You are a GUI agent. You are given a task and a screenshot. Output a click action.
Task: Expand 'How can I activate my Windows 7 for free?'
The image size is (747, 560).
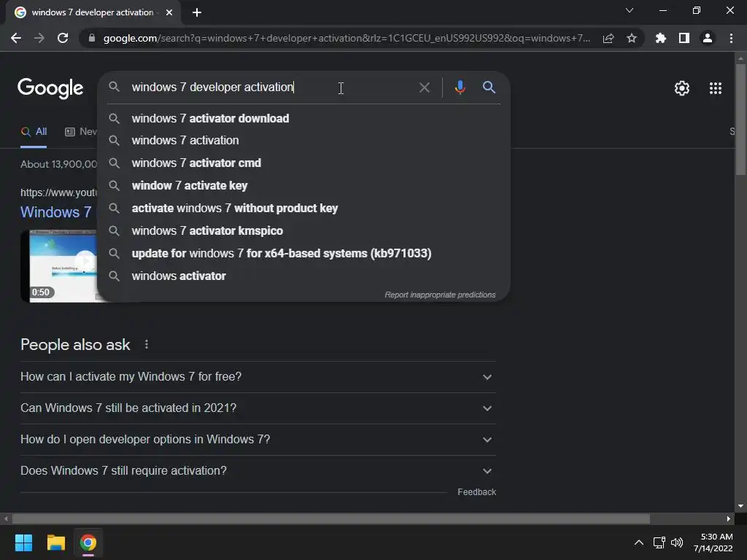click(x=258, y=377)
